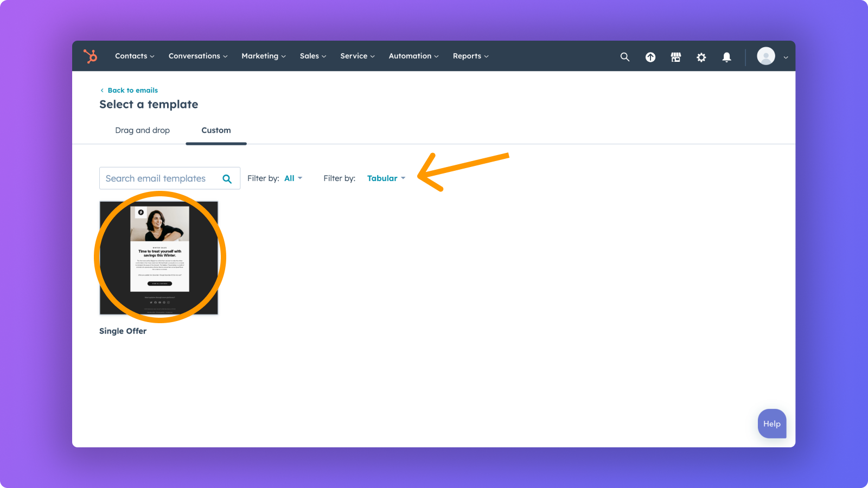Viewport: 868px width, 488px height.
Task: Open the global search
Action: 624,56
